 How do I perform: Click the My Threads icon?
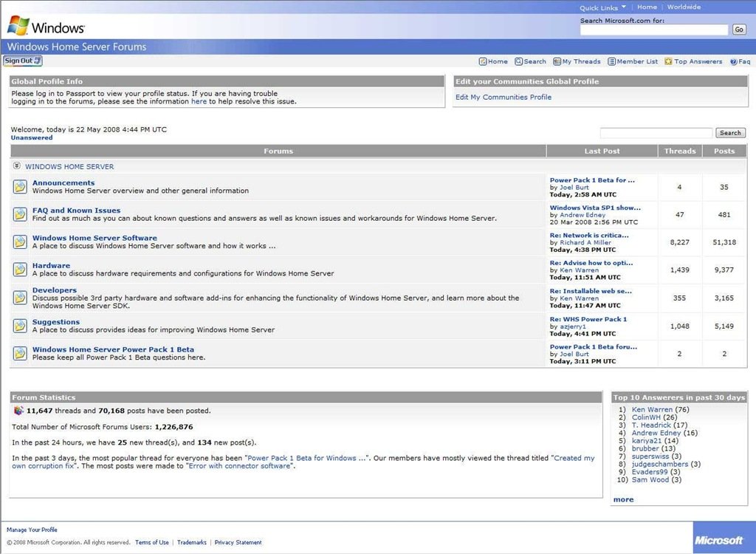point(557,61)
